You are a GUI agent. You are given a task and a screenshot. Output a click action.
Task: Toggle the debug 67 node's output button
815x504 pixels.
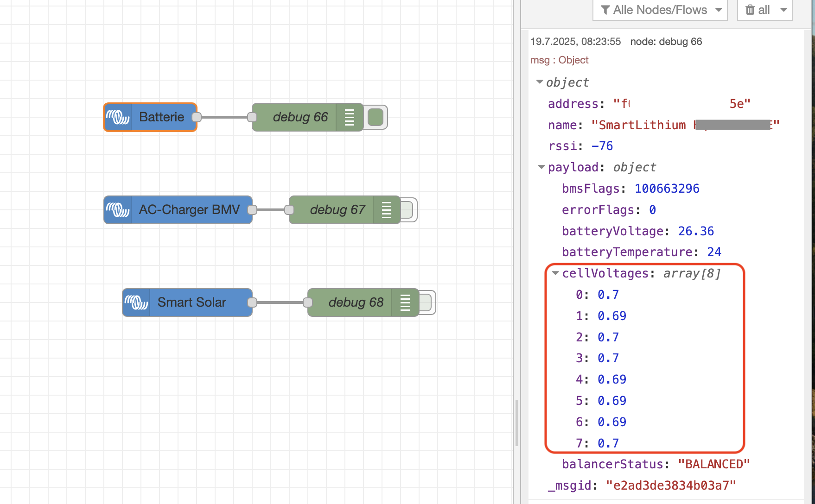(x=407, y=210)
